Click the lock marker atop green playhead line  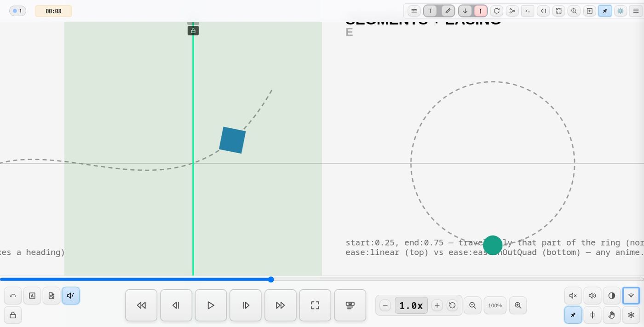point(193,30)
